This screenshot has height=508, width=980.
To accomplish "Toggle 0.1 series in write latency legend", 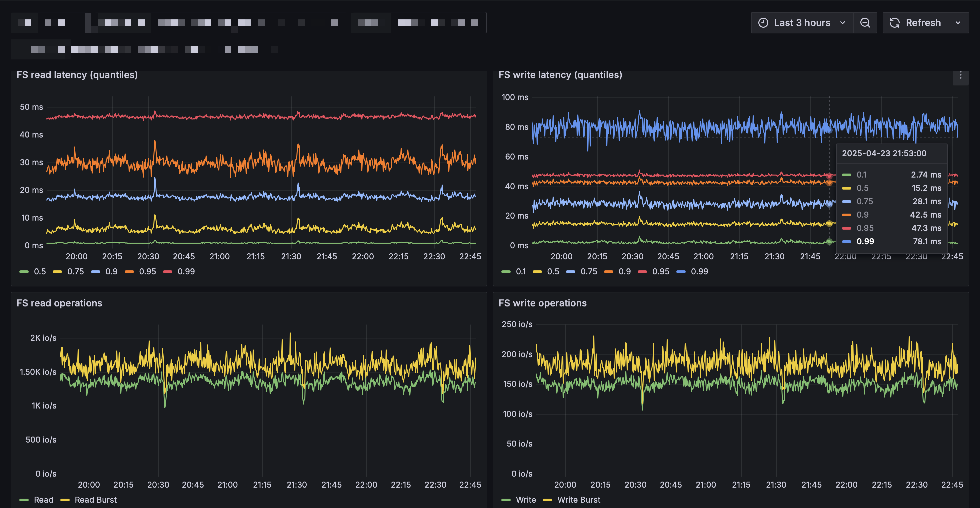I will 514,271.
